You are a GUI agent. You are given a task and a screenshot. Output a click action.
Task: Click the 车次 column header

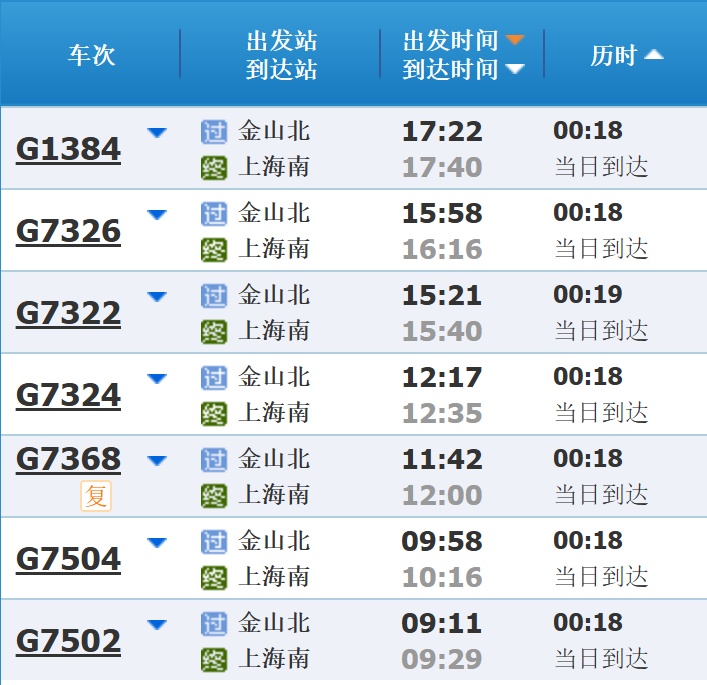coord(91,55)
